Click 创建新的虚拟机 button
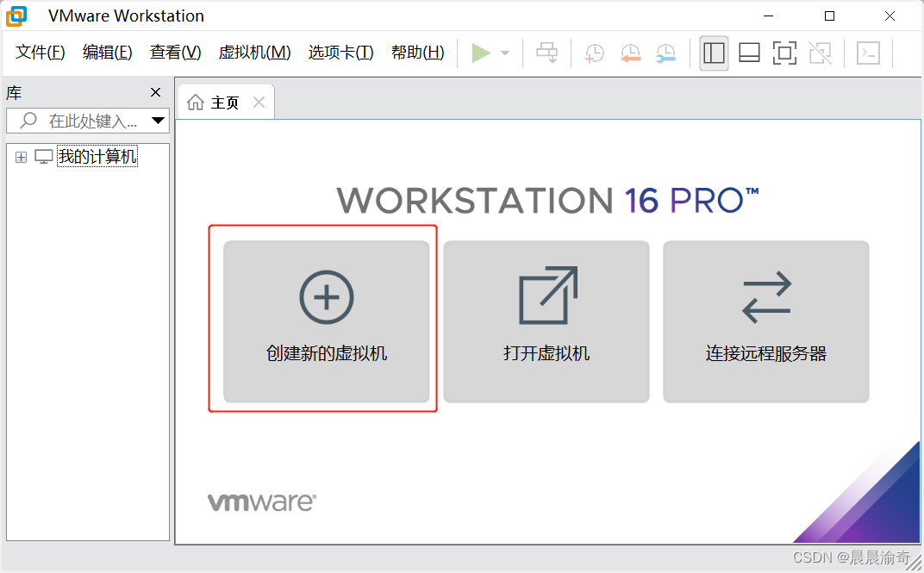924x573 pixels. click(x=327, y=321)
